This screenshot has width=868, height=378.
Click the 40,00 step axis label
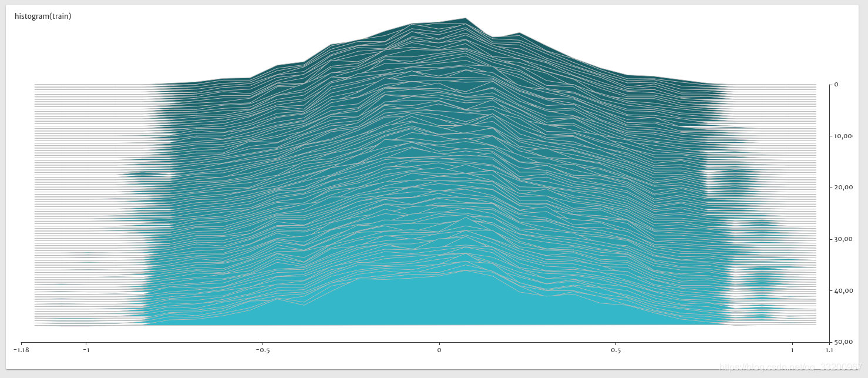843,290
